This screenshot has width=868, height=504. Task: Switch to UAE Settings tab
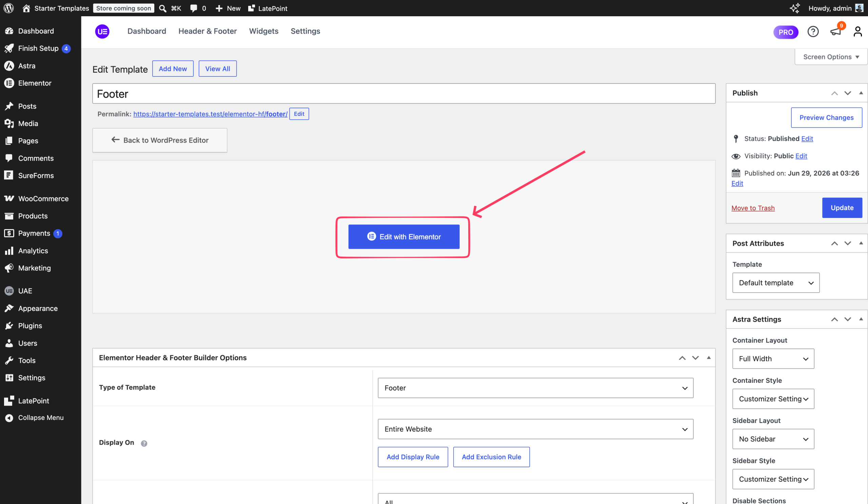305,31
